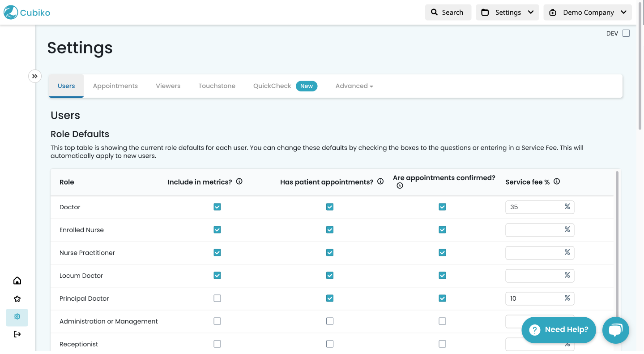
Task: Uncheck Include in metrics for Doctor
Action: coord(217,207)
